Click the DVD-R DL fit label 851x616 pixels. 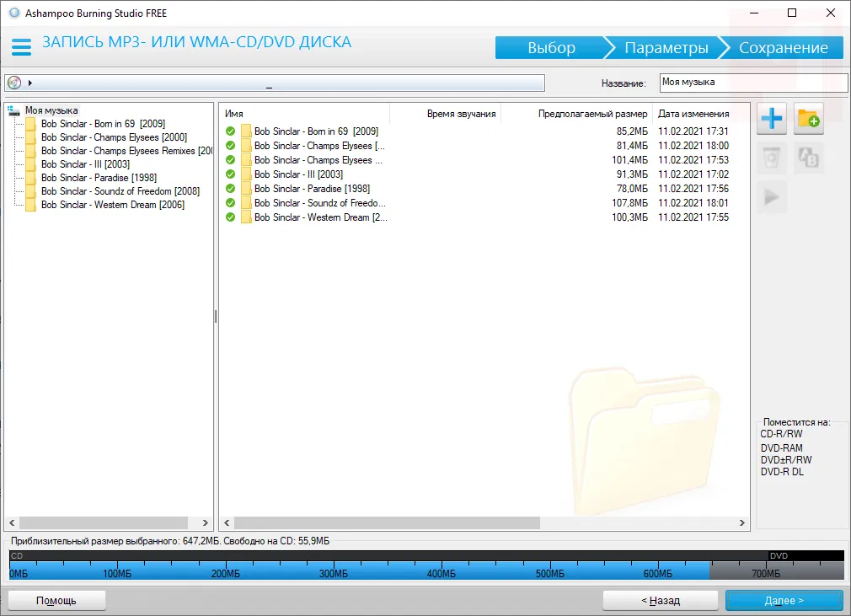782,472
